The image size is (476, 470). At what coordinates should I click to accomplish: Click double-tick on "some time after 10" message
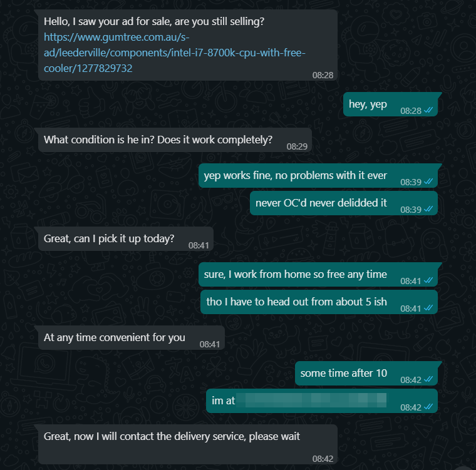pyautogui.click(x=428, y=379)
